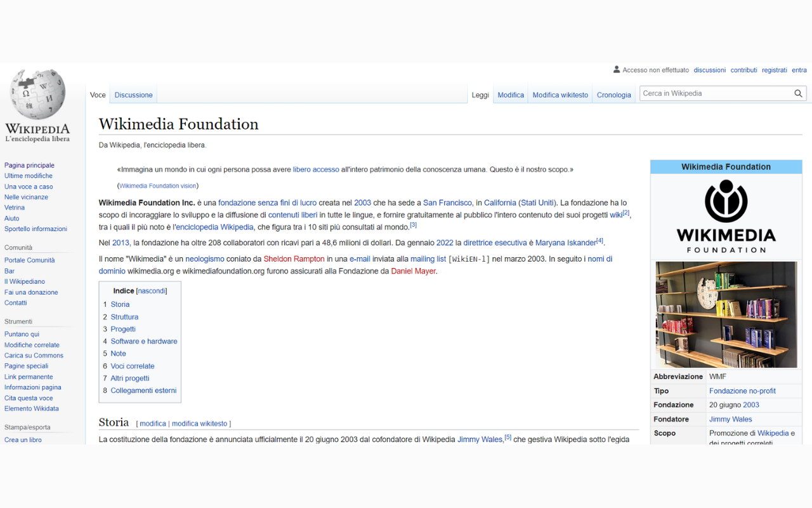The width and height of the screenshot is (812, 508).
Task: Open Fondazione no-profit in infobox
Action: click(742, 391)
